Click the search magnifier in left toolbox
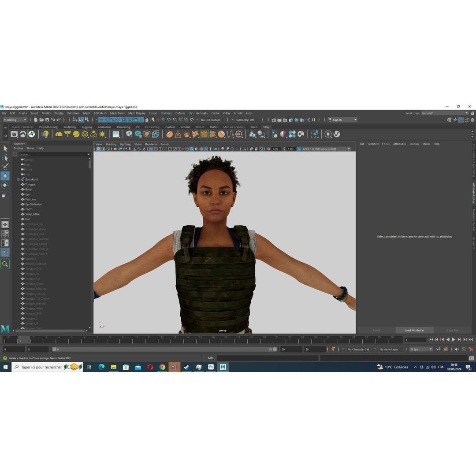Screen dimensions: 476x476 pos(5,264)
